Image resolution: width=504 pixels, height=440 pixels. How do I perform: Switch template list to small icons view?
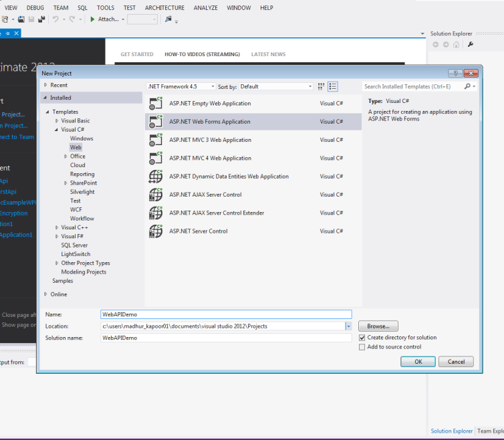[321, 86]
